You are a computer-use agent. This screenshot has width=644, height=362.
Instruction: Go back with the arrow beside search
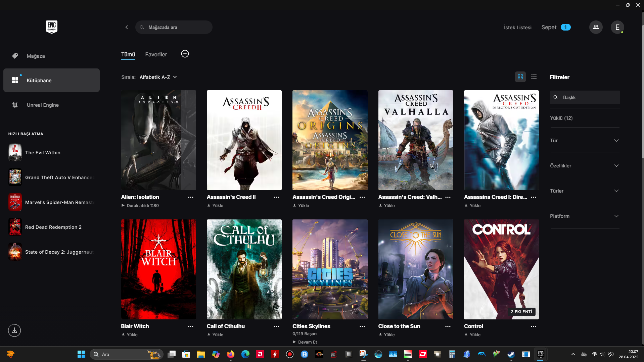click(127, 27)
